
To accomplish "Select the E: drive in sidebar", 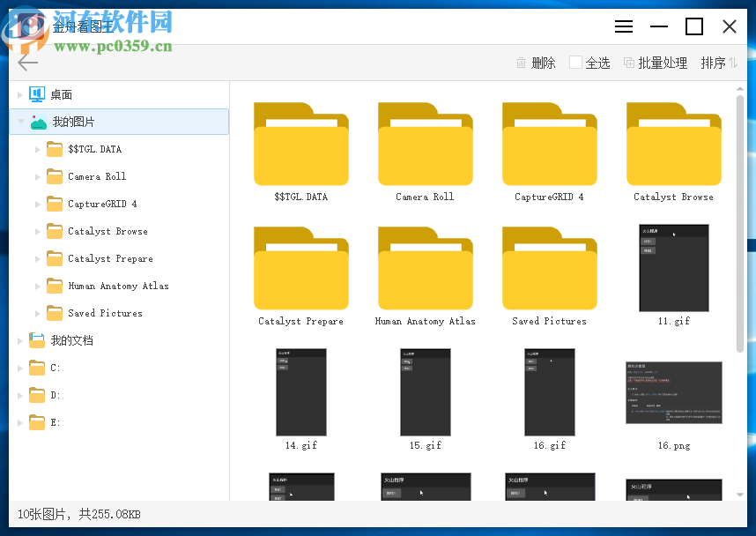I will pos(55,422).
